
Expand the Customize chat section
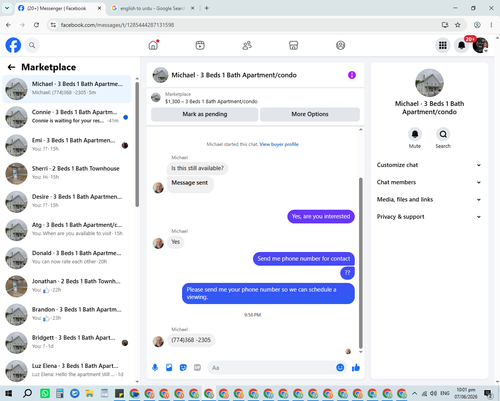429,165
